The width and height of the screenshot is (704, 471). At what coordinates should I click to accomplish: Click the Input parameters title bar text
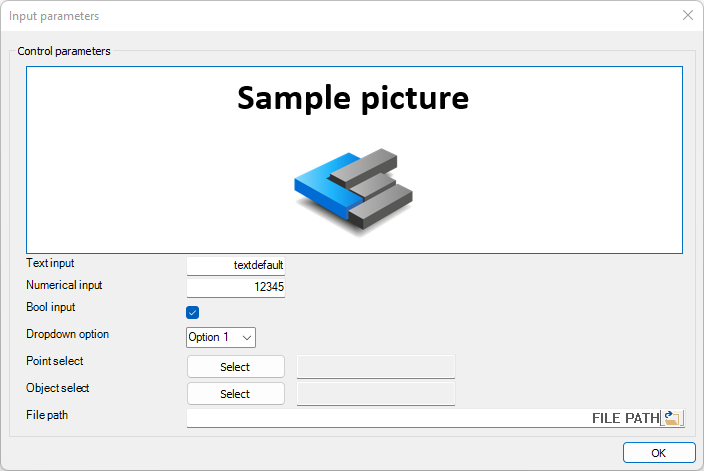(54, 16)
